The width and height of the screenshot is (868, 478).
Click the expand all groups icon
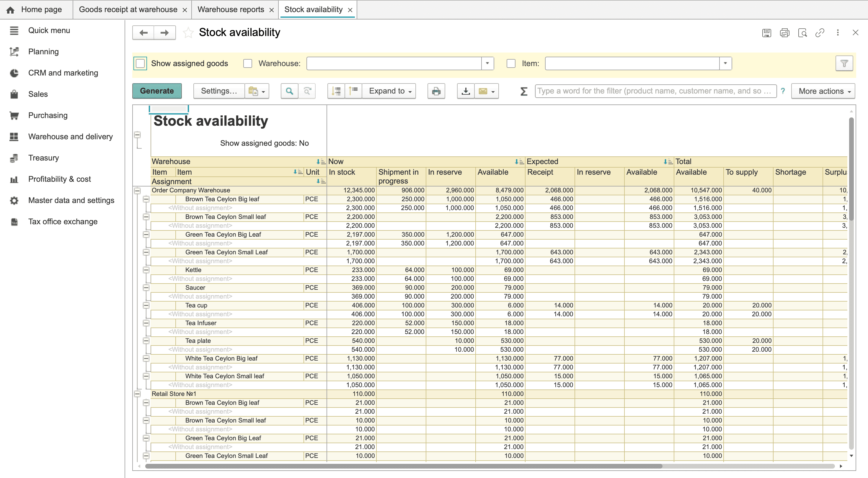(x=336, y=91)
